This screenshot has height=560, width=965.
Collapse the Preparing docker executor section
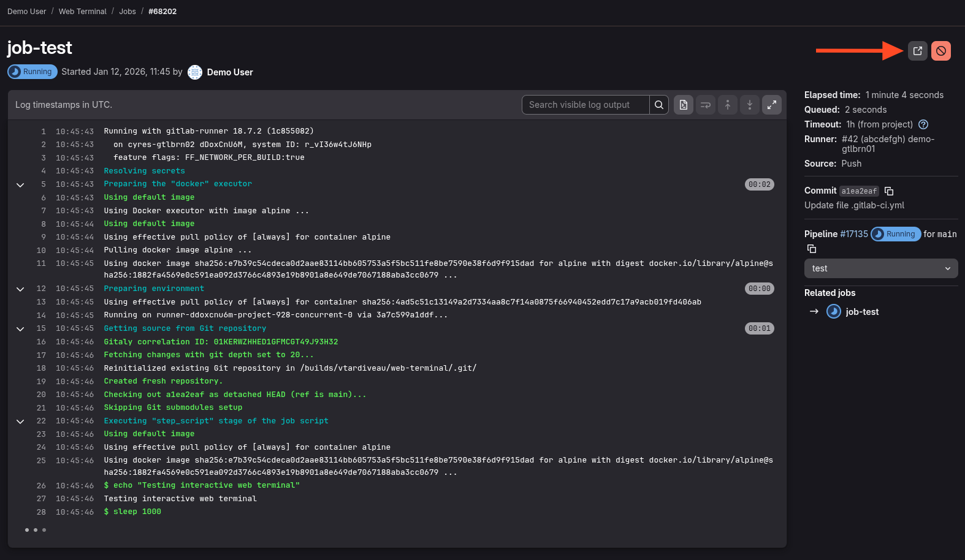(20, 185)
